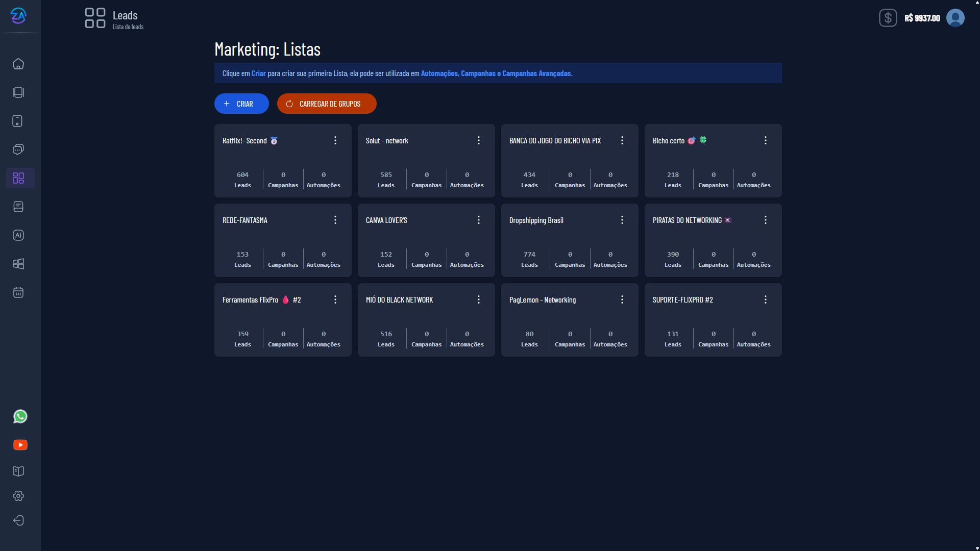Screen dimensions: 980x551
Task: Open options menu for Ratflix!- Second list
Action: [335, 140]
